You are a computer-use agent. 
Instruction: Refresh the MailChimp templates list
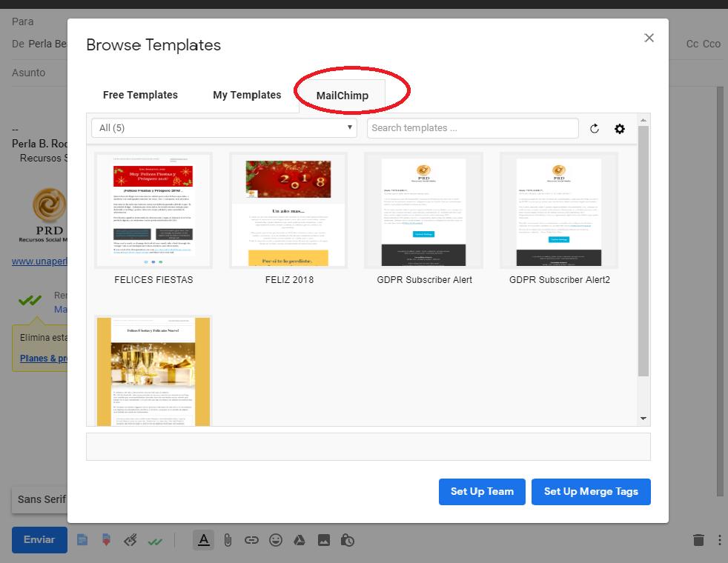[595, 128]
